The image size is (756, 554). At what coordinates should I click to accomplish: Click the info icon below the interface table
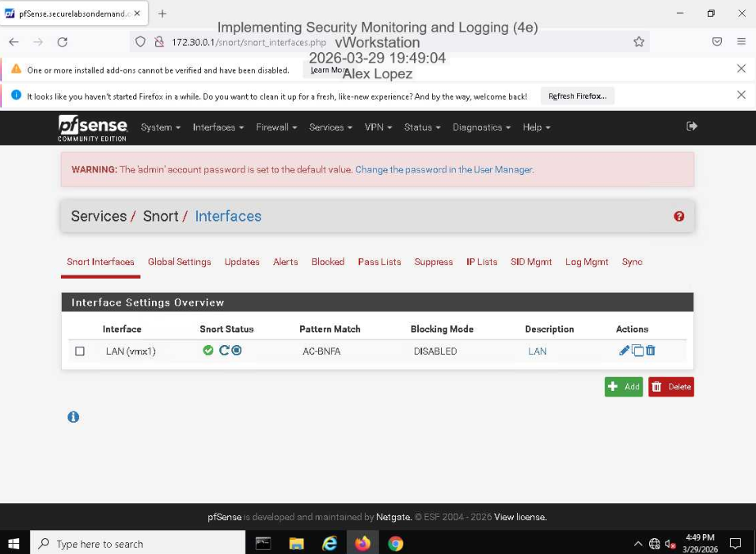tap(73, 417)
